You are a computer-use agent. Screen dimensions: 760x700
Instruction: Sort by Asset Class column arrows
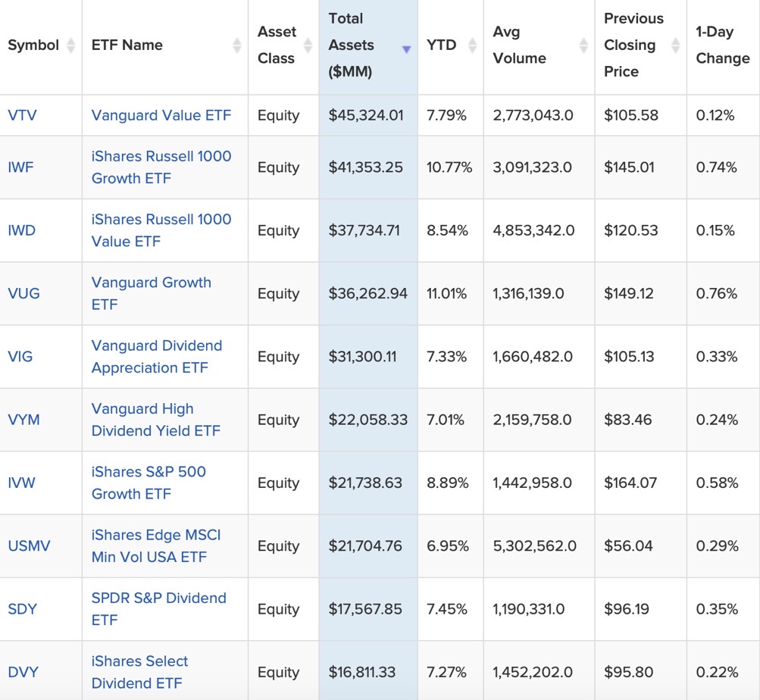tap(308, 45)
